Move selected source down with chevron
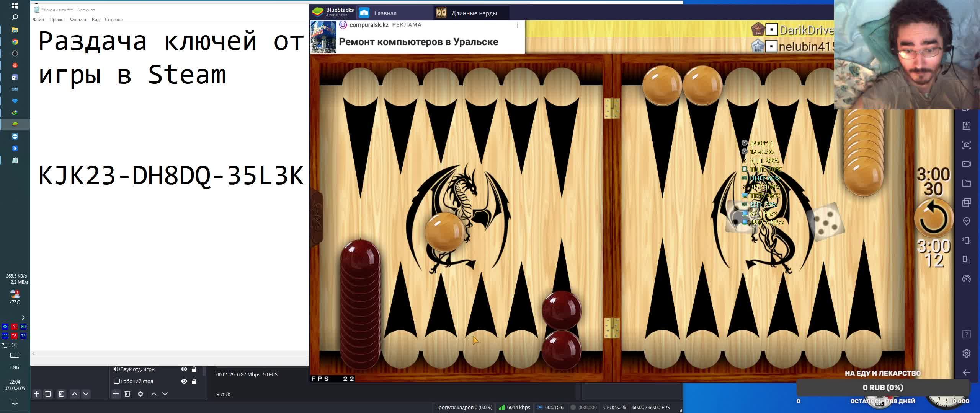The width and height of the screenshot is (980, 413). pyautogui.click(x=165, y=394)
